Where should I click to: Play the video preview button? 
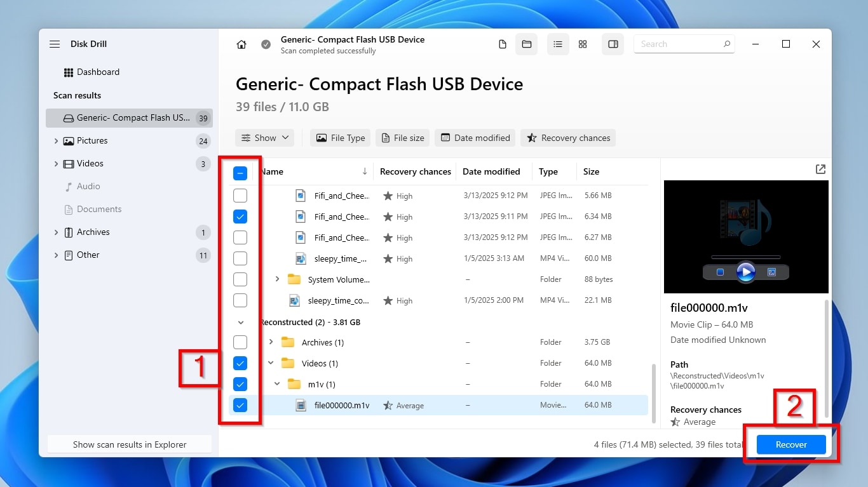(745, 272)
